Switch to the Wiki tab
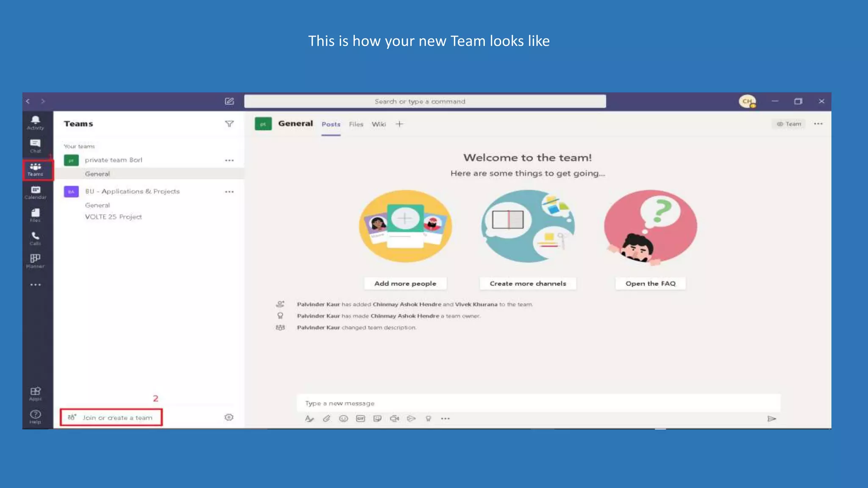 click(378, 124)
